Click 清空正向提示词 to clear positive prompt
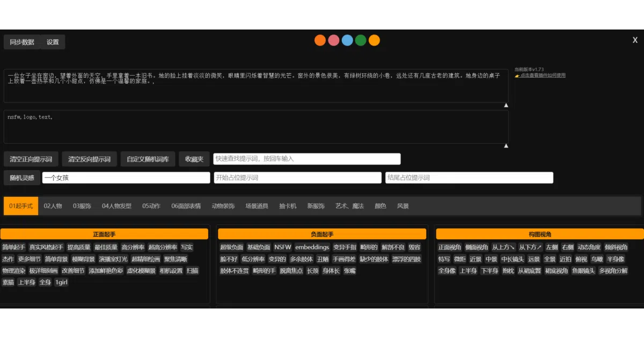 click(31, 159)
